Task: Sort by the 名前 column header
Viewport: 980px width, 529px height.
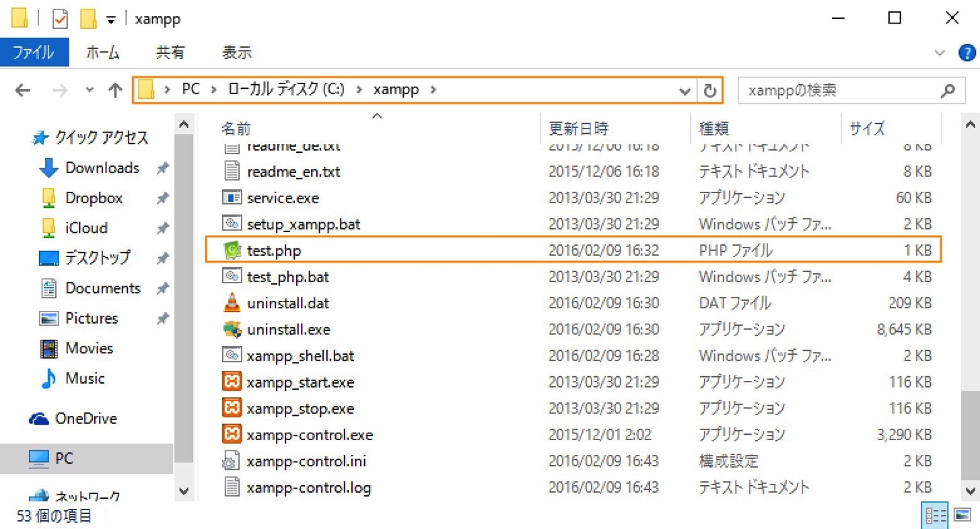Action: point(236,128)
